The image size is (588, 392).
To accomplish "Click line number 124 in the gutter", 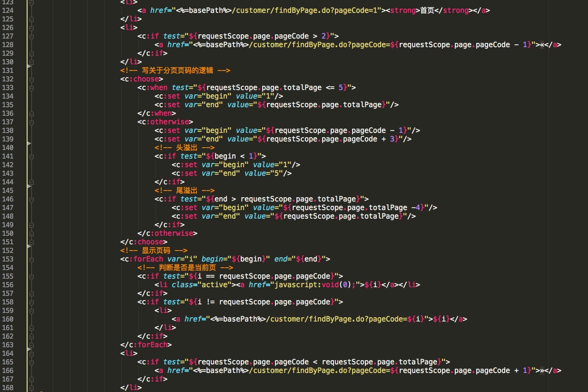I will (8, 10).
